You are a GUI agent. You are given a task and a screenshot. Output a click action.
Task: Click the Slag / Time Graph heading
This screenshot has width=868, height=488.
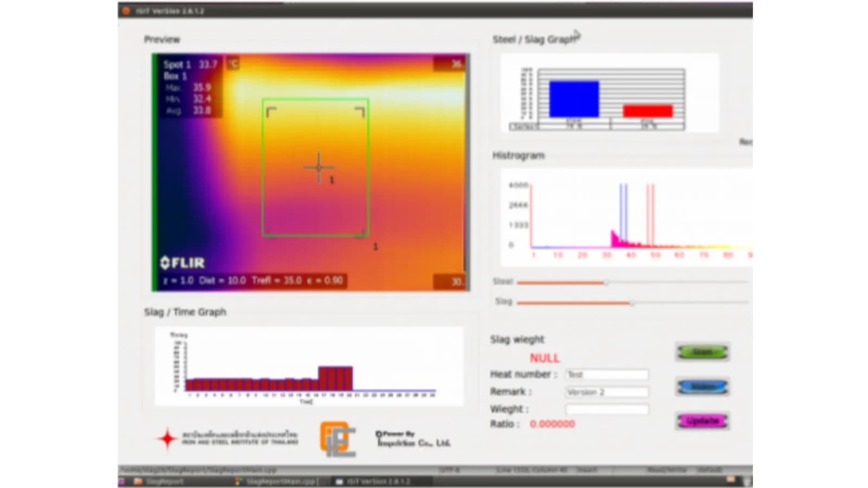click(185, 312)
